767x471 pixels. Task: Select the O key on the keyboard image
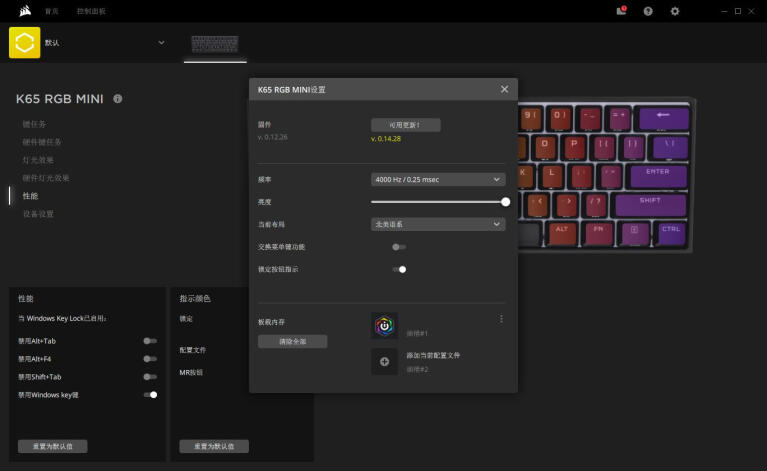[x=544, y=148]
